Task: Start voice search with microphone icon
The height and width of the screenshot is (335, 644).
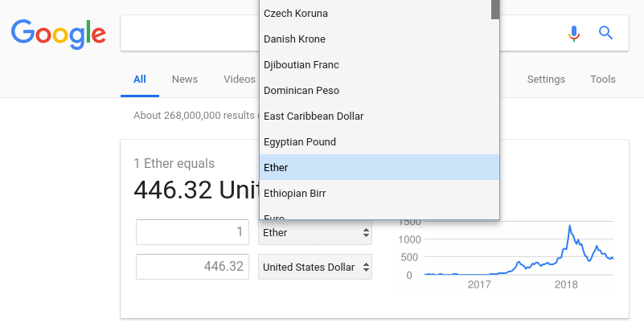Action: point(574,33)
